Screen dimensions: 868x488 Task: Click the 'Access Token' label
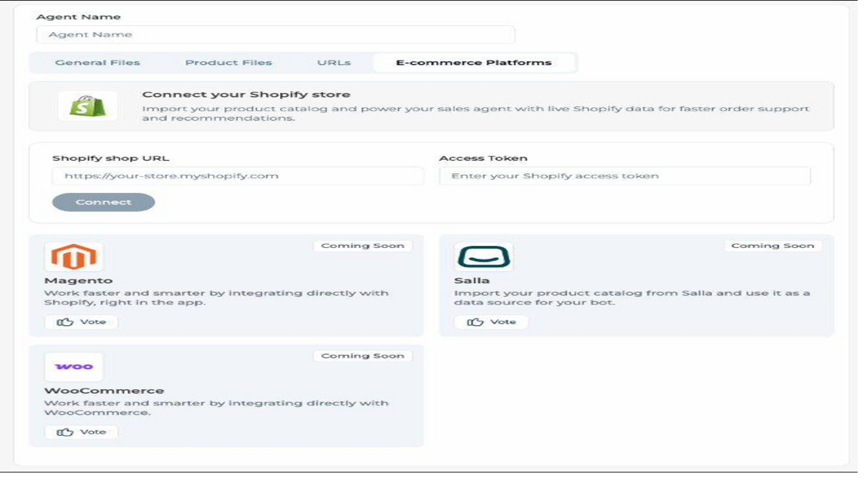484,158
